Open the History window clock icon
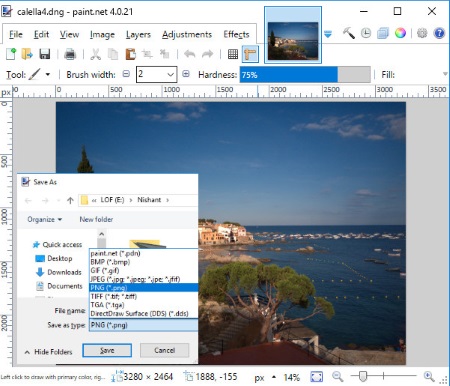This screenshot has height=386, width=450. pos(366,33)
